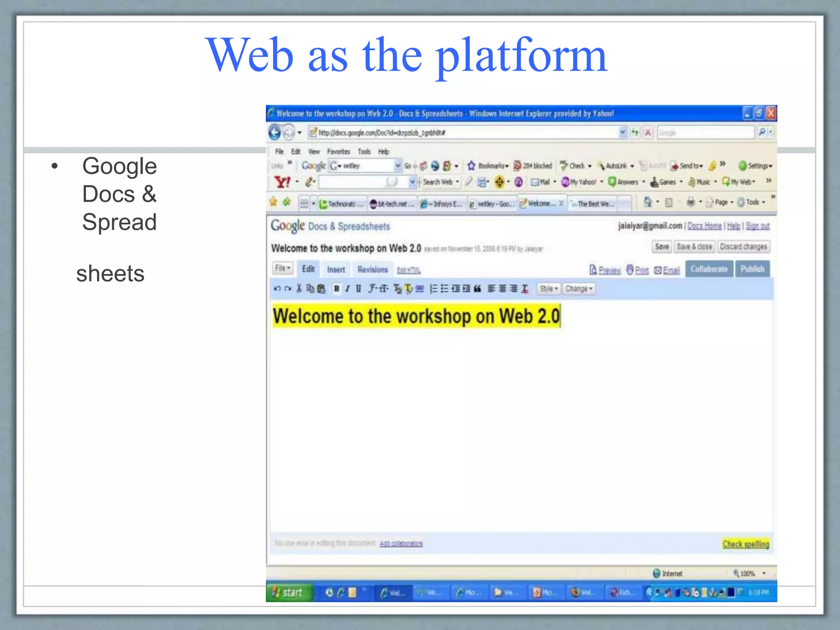840x630 pixels.
Task: Toggle Align left in the editor toolbar
Action: point(491,289)
